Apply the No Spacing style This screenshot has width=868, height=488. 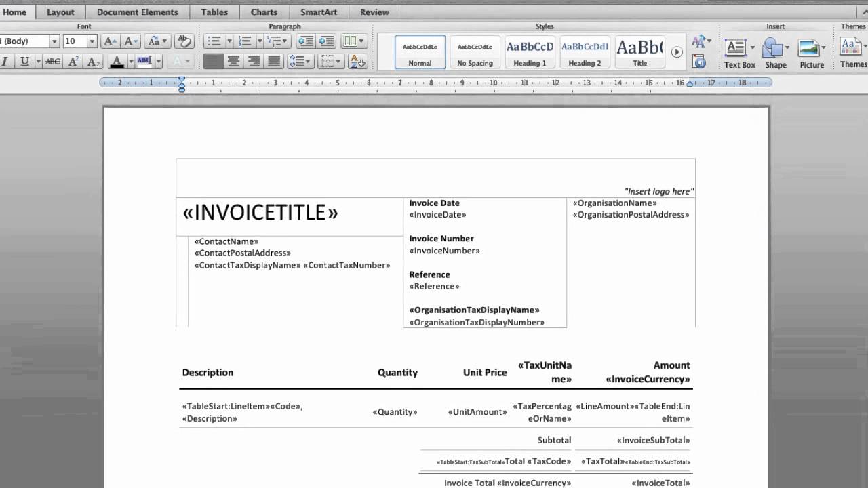(x=475, y=52)
